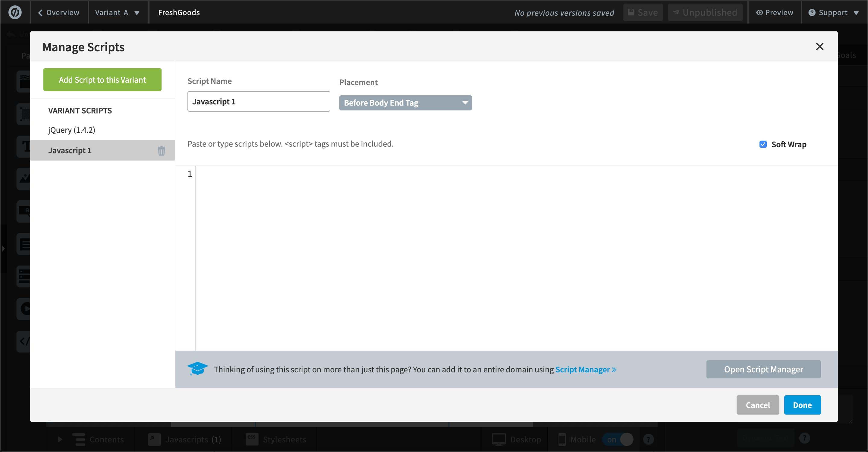Click the Save disk button
Image resolution: width=868 pixels, height=452 pixels.
tap(643, 12)
